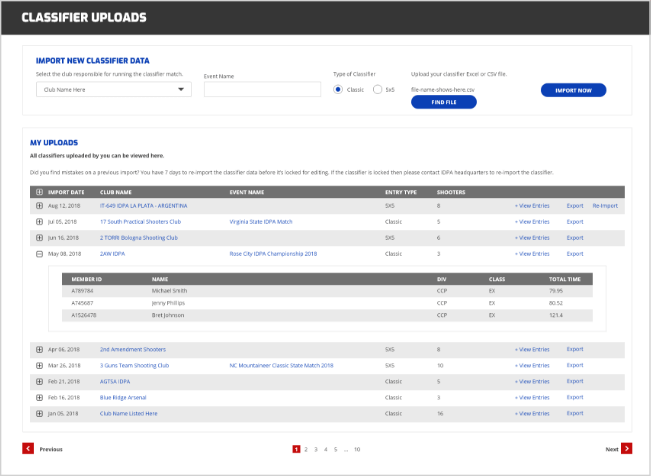Click the expand-all icon in table header
This screenshot has height=476, width=651.
pos(39,191)
